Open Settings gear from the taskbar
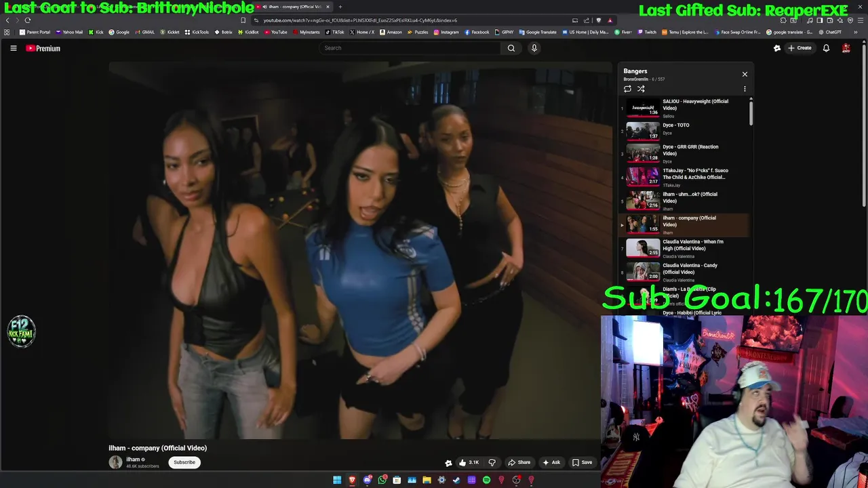This screenshot has width=868, height=488. [441, 480]
